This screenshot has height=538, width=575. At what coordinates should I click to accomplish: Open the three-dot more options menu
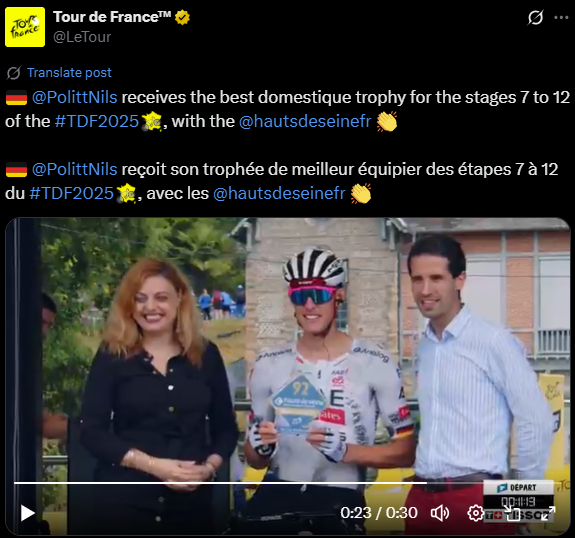561,17
